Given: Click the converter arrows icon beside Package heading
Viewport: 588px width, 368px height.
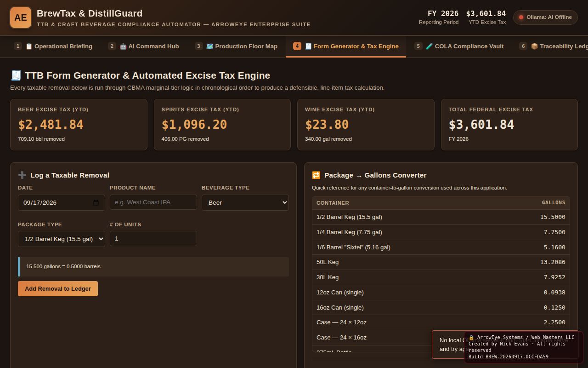Looking at the screenshot, I should click(316, 175).
